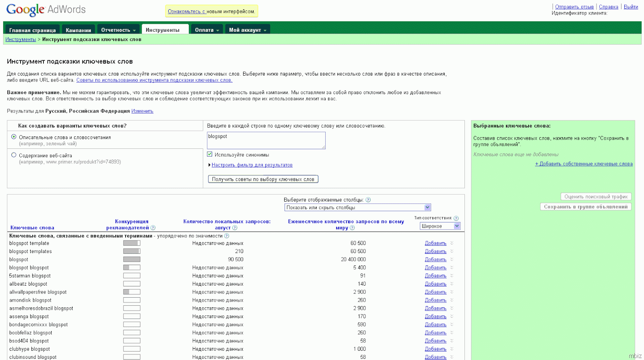Open help icon next to Конкуренция рекламодателей
The image size is (644, 360).
click(x=153, y=228)
